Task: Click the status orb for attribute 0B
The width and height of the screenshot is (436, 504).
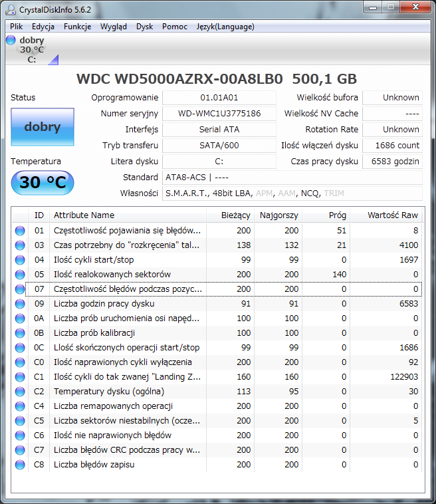Action: tap(20, 333)
